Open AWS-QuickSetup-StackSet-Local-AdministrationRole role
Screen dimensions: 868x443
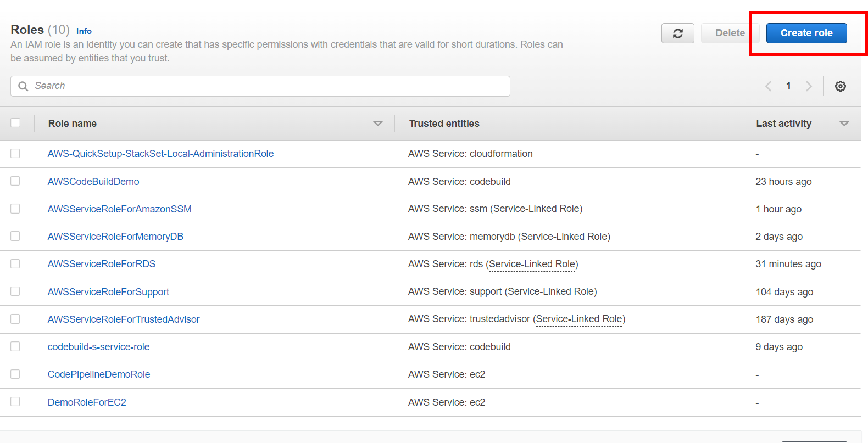click(160, 154)
